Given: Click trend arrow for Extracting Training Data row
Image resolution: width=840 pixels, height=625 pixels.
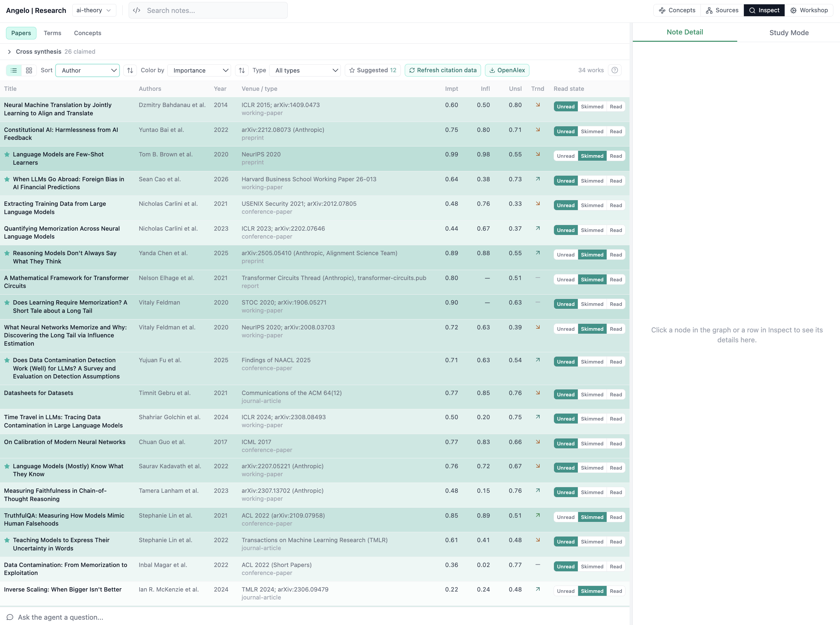Looking at the screenshot, I should (538, 204).
